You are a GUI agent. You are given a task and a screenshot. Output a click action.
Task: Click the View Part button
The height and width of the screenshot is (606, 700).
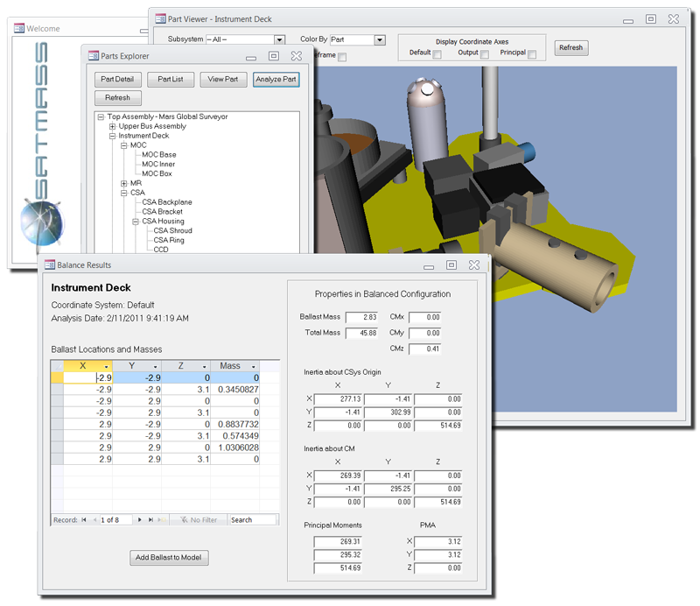coord(223,79)
